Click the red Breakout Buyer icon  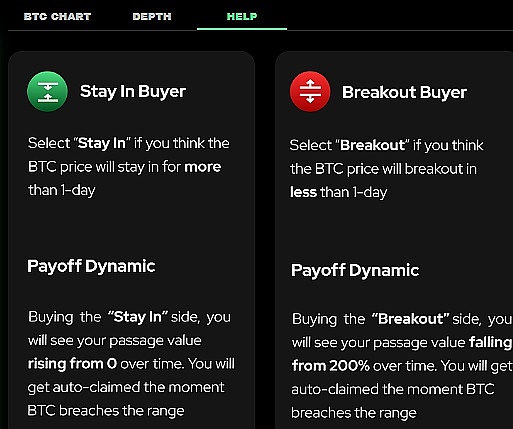[310, 91]
